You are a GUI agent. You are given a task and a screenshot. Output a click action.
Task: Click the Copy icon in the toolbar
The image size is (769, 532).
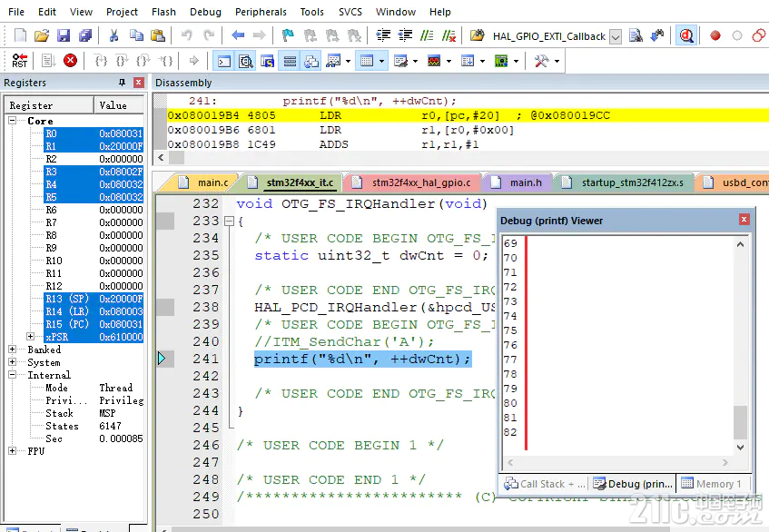click(x=136, y=35)
